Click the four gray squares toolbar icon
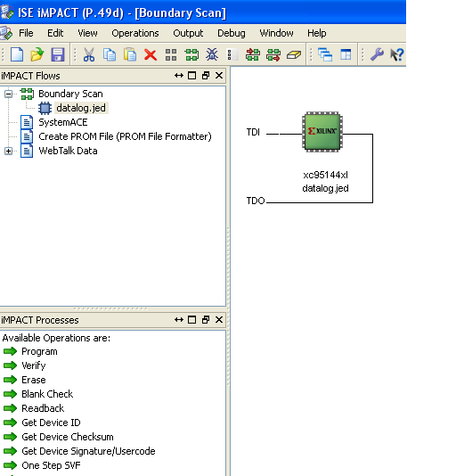Viewport: 456px width, 476px height. (x=171, y=55)
